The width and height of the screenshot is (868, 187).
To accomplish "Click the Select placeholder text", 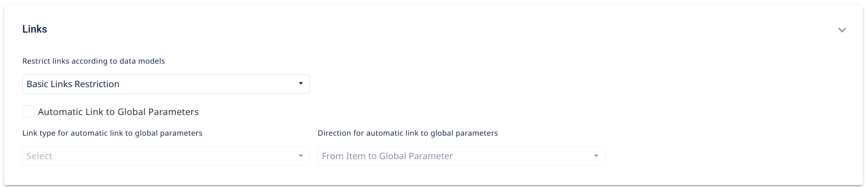I will pyautogui.click(x=39, y=156).
